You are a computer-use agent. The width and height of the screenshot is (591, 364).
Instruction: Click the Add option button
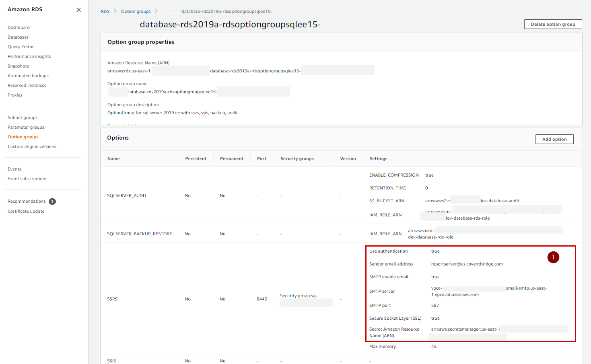click(x=554, y=139)
